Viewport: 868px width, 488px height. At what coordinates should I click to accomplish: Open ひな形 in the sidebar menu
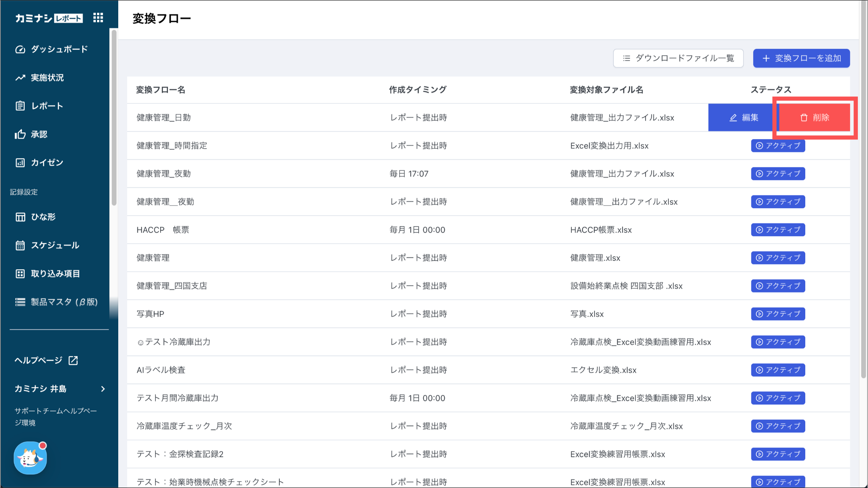[x=43, y=217]
